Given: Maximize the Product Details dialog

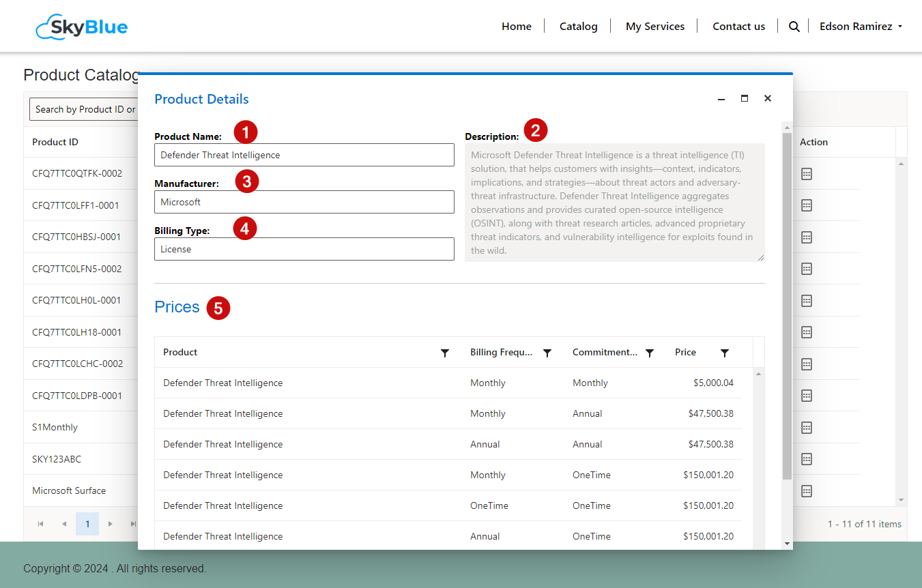Looking at the screenshot, I should tap(745, 98).
